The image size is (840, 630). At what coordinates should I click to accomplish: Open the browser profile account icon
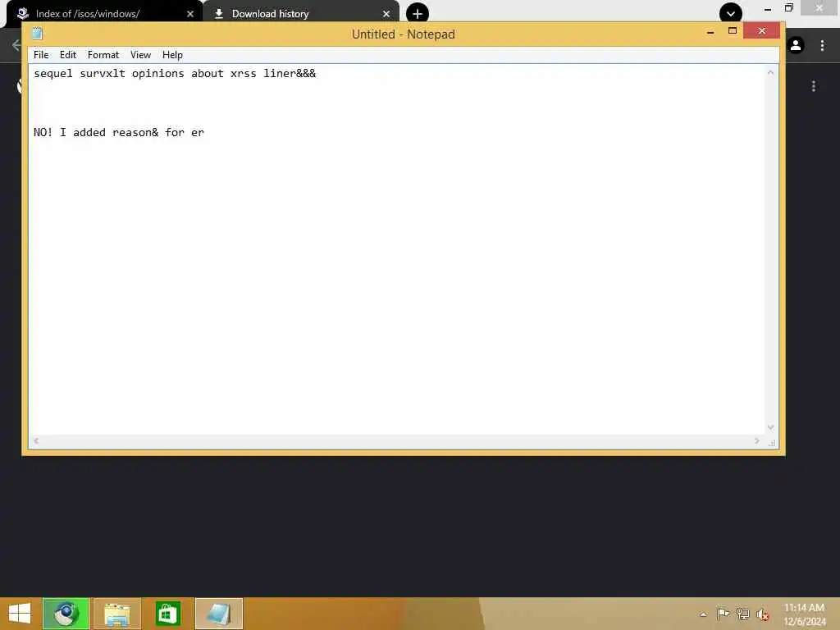[x=796, y=46]
